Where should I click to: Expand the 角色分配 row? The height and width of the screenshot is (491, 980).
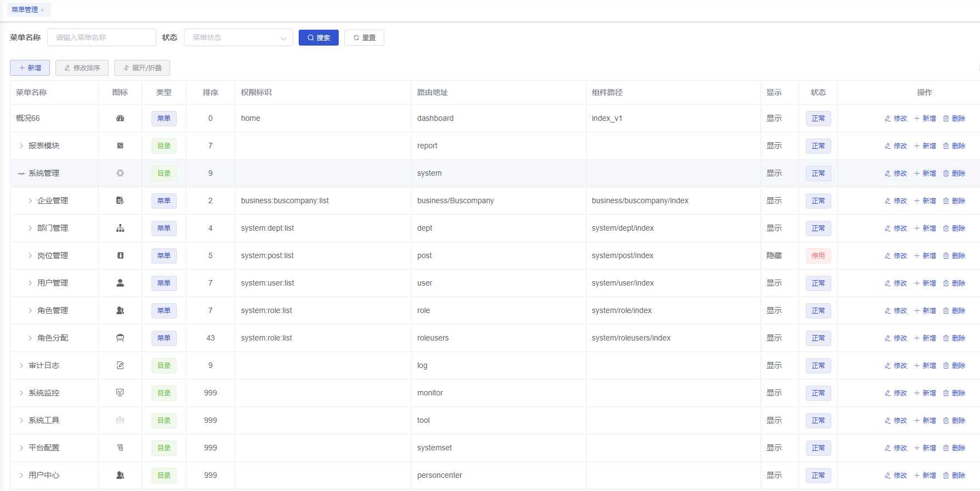tap(30, 338)
